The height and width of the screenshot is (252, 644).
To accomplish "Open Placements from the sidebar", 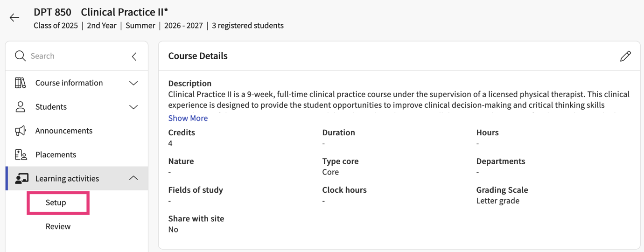I will [x=56, y=154].
